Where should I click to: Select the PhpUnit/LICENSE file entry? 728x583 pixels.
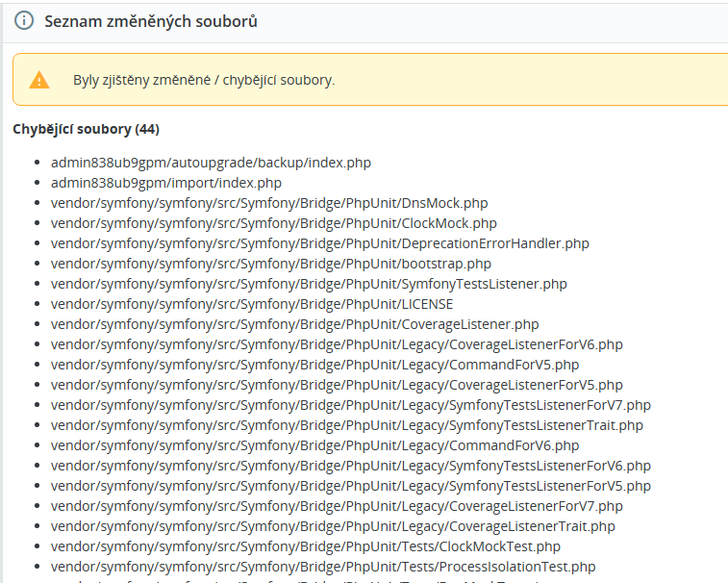point(252,304)
